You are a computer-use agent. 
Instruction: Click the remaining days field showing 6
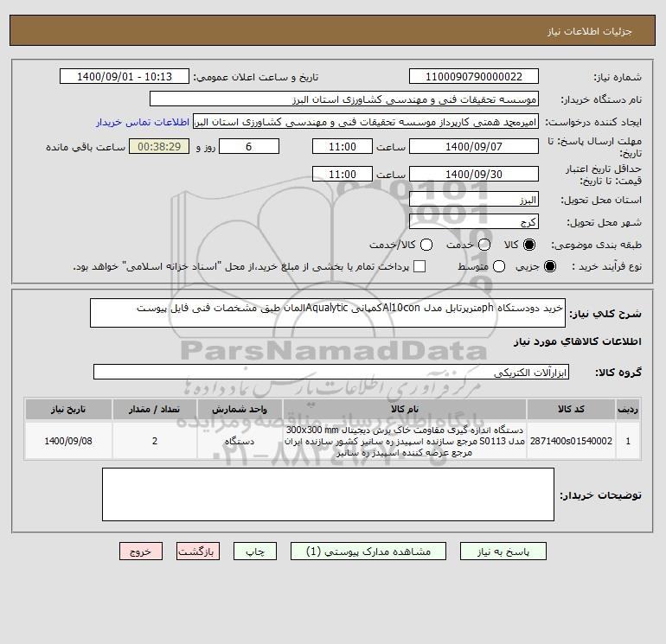[x=249, y=146]
